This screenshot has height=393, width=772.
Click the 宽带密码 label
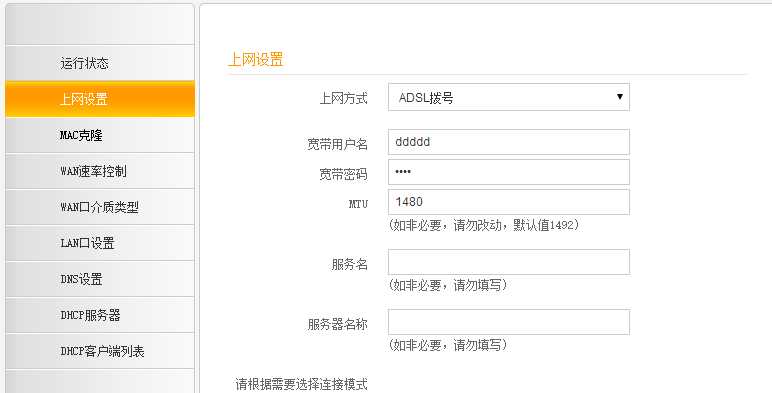point(344,174)
